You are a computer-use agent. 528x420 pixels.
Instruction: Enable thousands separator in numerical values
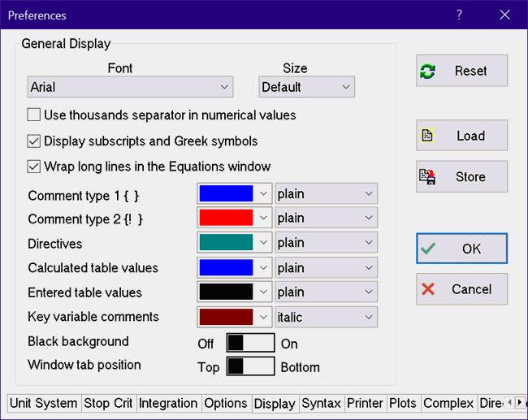click(x=34, y=115)
